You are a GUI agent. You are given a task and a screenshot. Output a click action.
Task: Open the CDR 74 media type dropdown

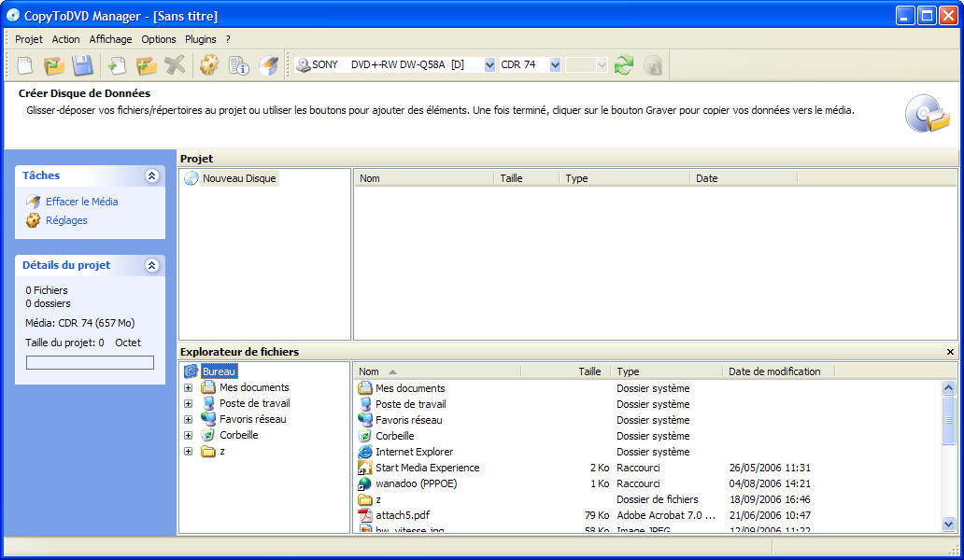(x=555, y=65)
